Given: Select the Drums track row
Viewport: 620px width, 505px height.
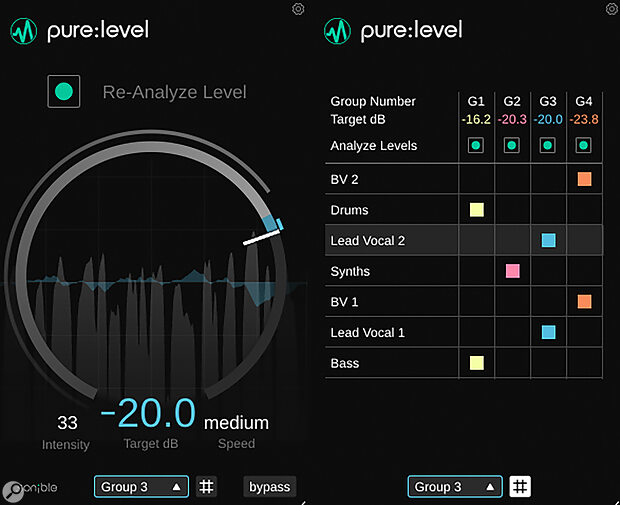Looking at the screenshot, I should click(x=464, y=210).
